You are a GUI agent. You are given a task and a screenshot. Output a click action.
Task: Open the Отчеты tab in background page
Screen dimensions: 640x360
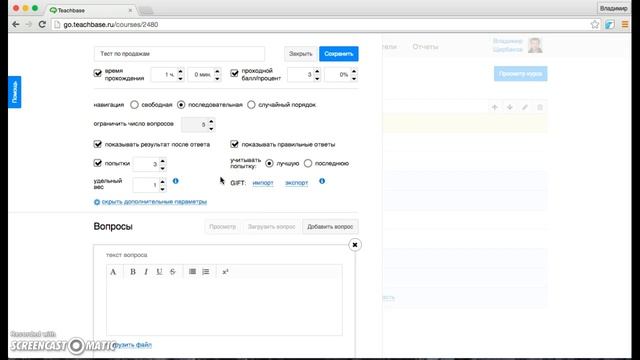pyautogui.click(x=425, y=47)
